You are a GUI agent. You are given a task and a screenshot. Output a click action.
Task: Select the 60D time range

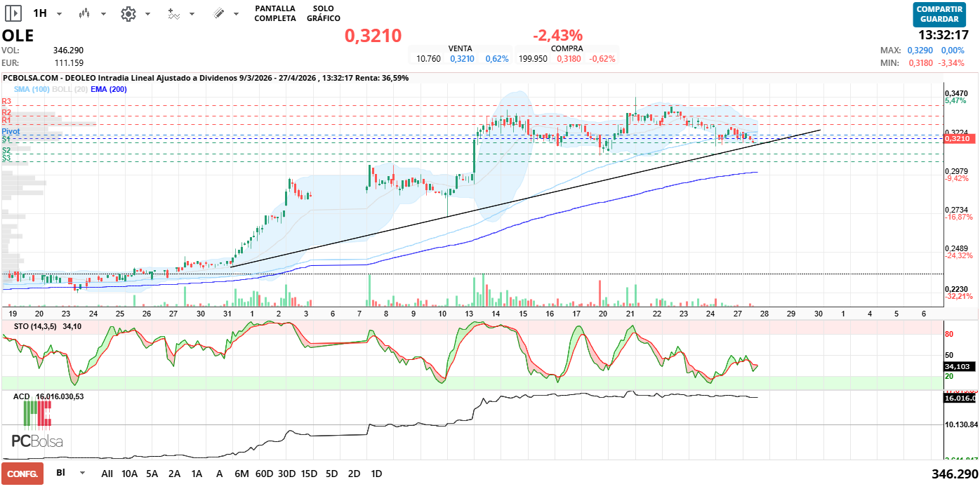click(264, 474)
